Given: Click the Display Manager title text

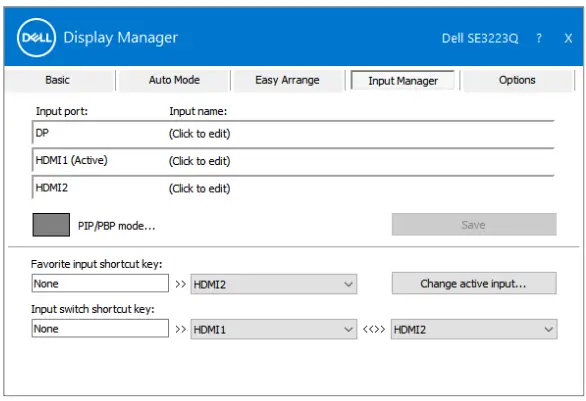Looking at the screenshot, I should tap(121, 38).
